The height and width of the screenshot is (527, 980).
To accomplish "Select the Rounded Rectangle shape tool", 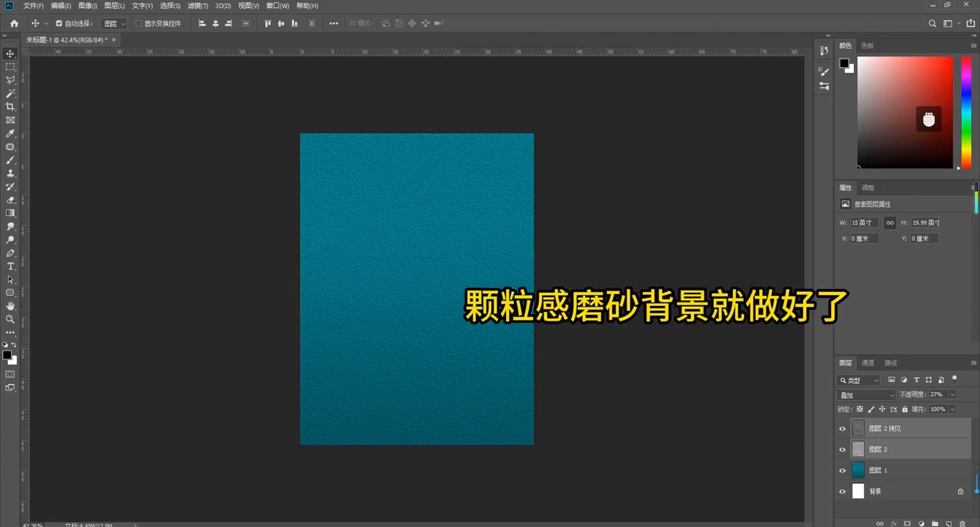I will 10,293.
